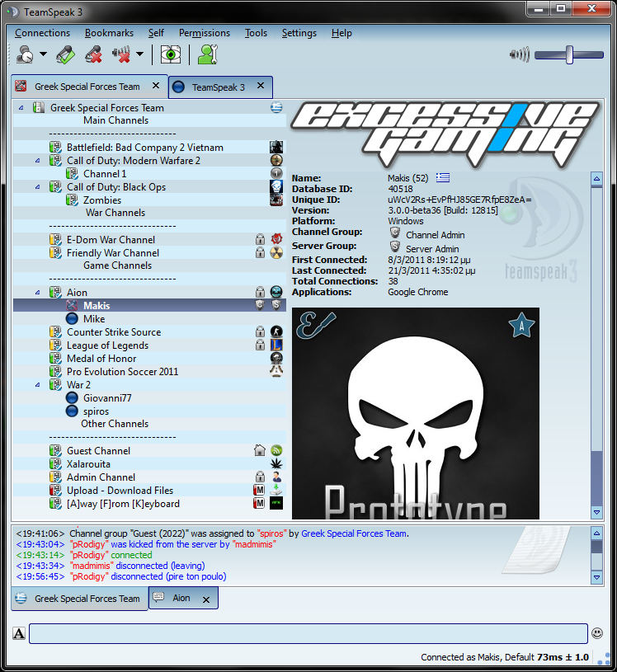Switch to Greek Special Forces Team server tab
Screen dimensions: 617x672
pos(87,87)
